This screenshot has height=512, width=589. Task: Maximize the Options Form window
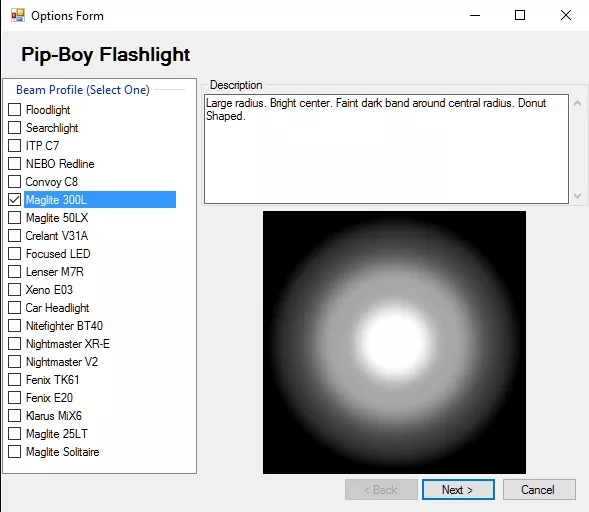coord(520,15)
